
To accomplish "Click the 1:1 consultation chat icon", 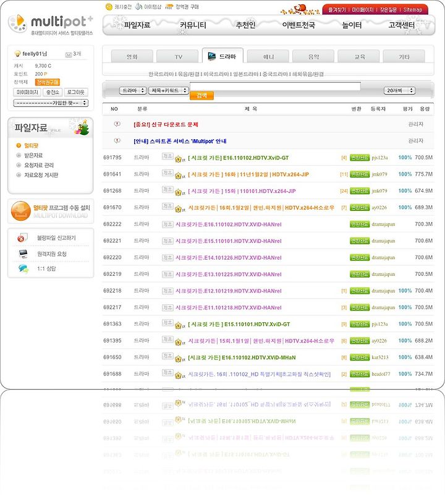I will 23,268.
